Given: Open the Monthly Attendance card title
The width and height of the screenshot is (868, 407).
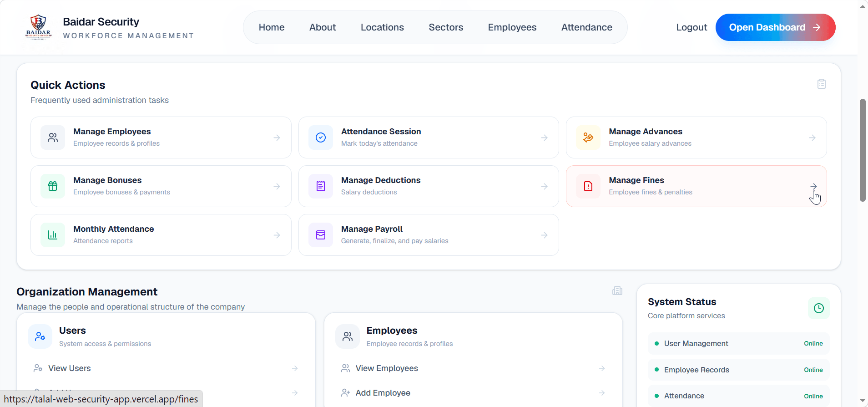Looking at the screenshot, I should pyautogui.click(x=114, y=229).
